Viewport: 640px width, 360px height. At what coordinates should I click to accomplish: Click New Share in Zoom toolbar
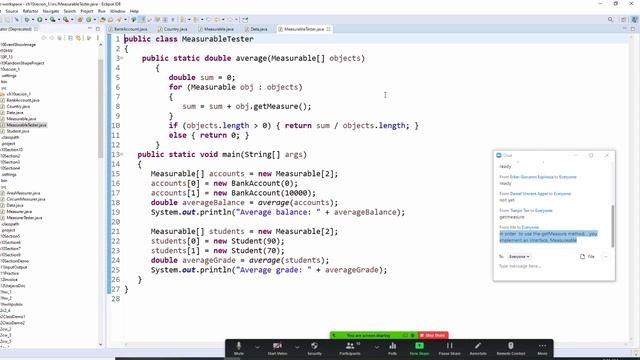pos(419,349)
